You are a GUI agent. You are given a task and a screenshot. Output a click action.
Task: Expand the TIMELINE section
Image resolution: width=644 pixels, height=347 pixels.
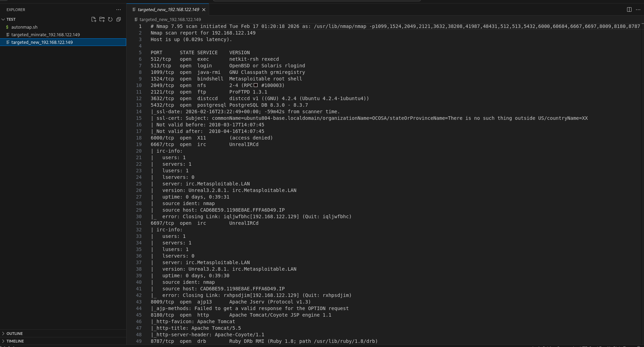[15, 341]
